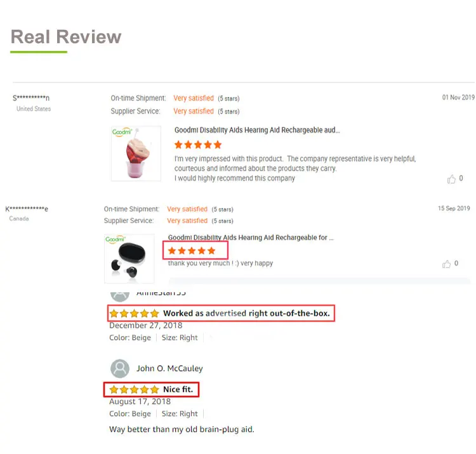This screenshot has height=454, width=476.
Task: Open the black hearing aid case thumbnail
Action: pos(129,259)
